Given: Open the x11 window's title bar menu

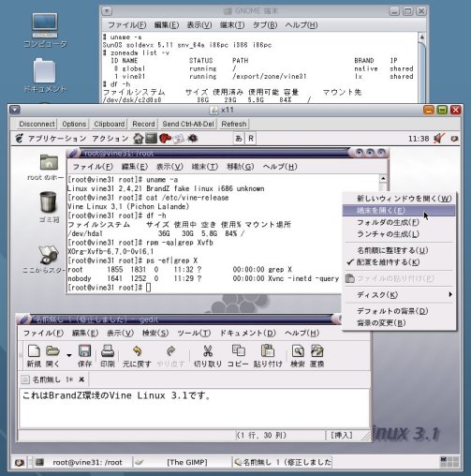Looking at the screenshot, I should click(15, 110).
